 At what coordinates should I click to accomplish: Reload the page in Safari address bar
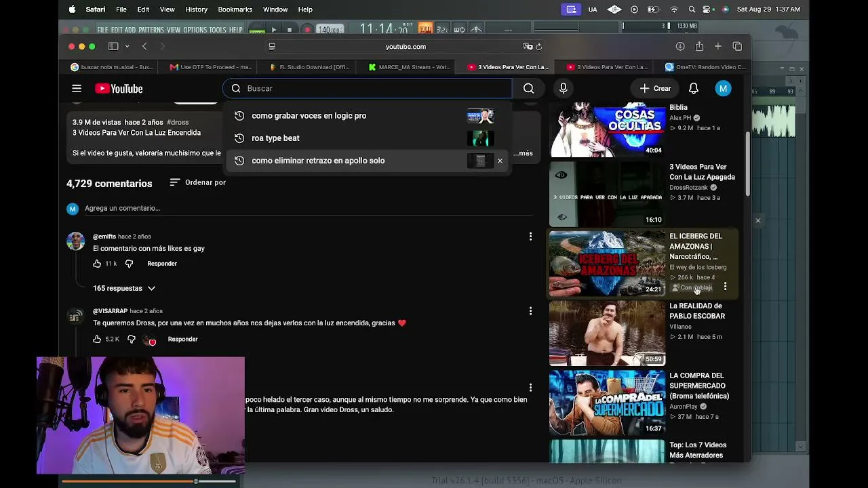pyautogui.click(x=539, y=46)
